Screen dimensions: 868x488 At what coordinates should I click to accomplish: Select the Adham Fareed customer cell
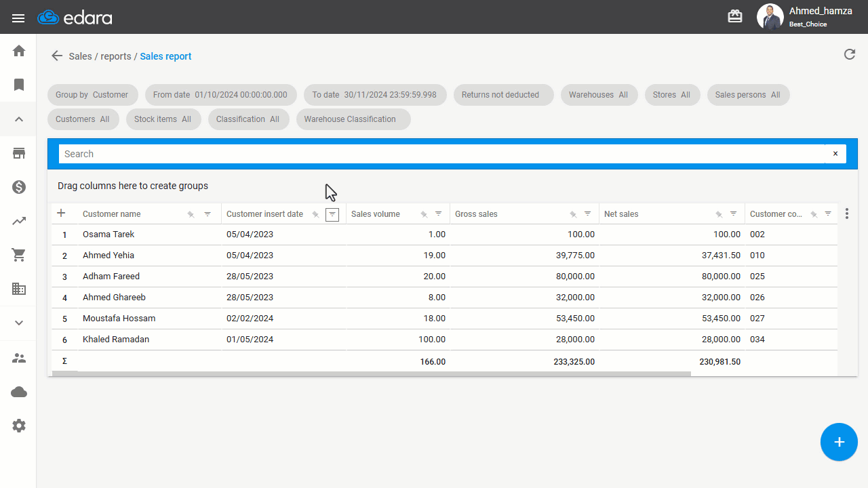point(150,277)
